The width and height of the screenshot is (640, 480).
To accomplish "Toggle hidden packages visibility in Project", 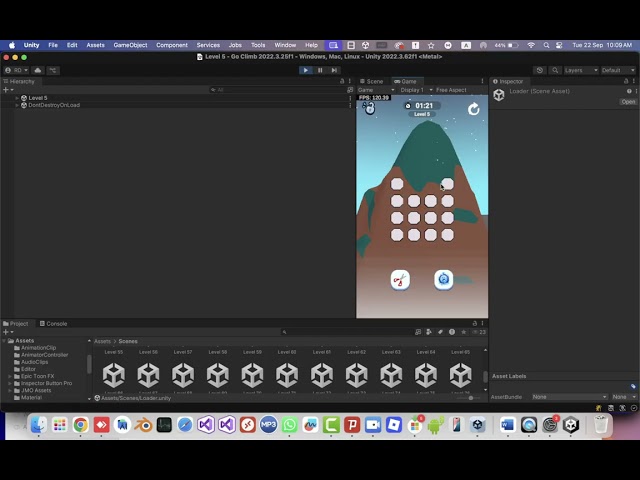I will coord(479,332).
